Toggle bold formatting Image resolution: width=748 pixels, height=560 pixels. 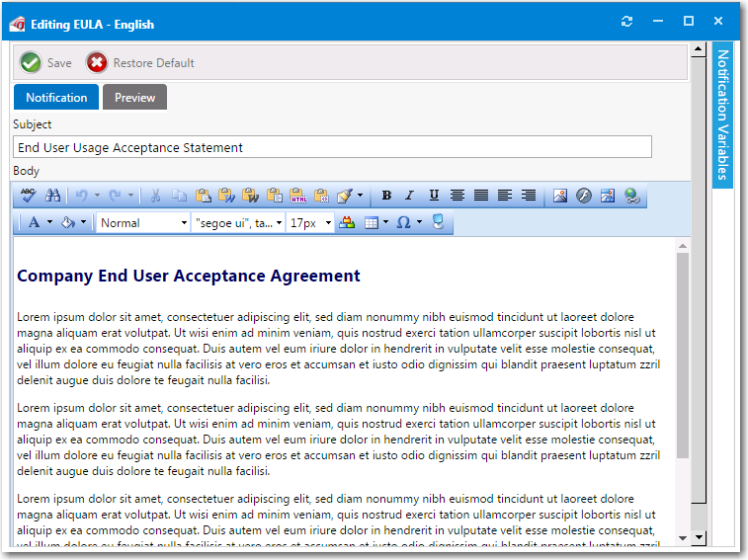386,196
